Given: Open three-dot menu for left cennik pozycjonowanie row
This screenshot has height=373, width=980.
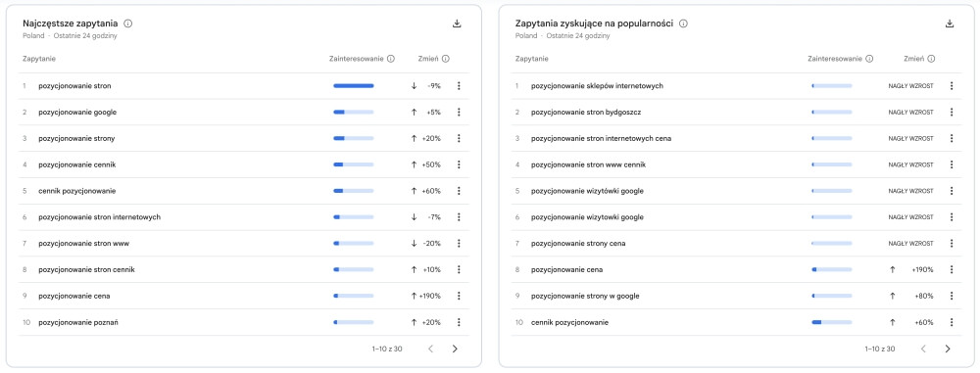Looking at the screenshot, I should (459, 191).
